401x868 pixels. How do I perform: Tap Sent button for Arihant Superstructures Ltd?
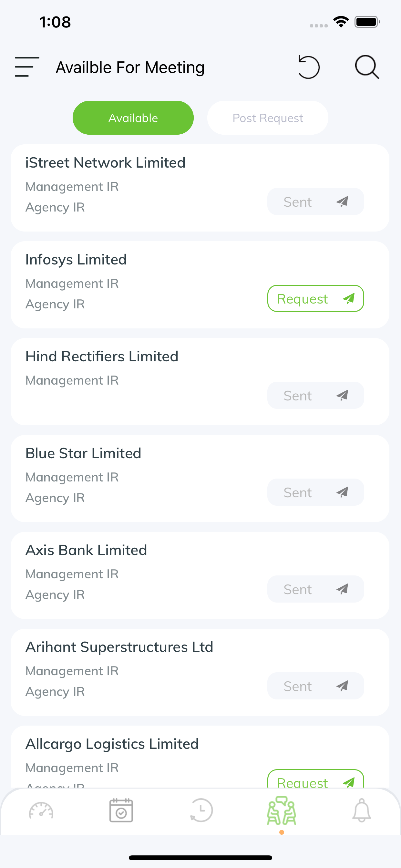(x=315, y=686)
